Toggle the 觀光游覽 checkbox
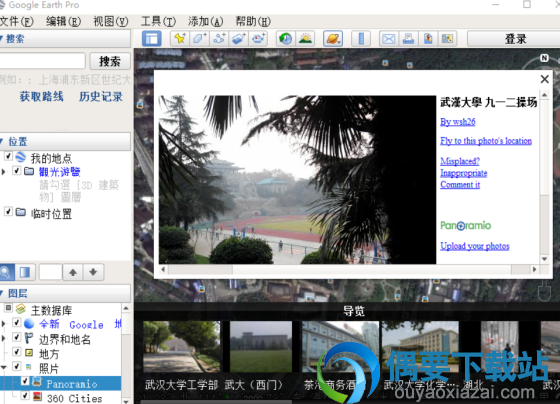This screenshot has width=560, height=404. tap(16, 170)
